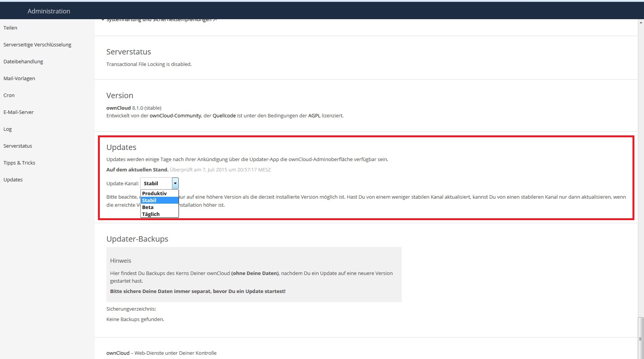This screenshot has width=644, height=359.
Task: Click the Version section heading
Action: [120, 96]
